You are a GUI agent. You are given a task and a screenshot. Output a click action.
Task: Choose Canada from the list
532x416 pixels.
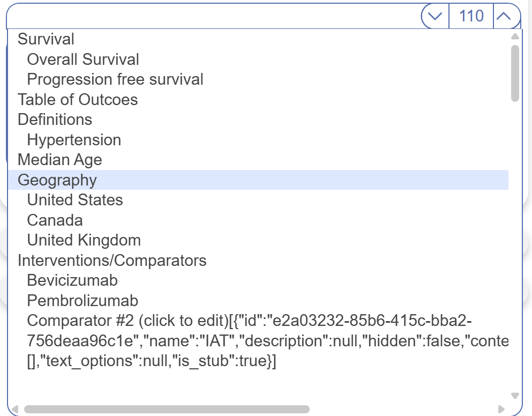55,220
